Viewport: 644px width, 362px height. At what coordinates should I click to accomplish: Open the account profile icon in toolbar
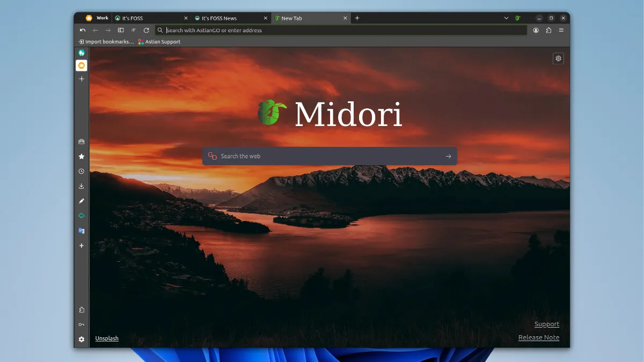[x=536, y=31]
